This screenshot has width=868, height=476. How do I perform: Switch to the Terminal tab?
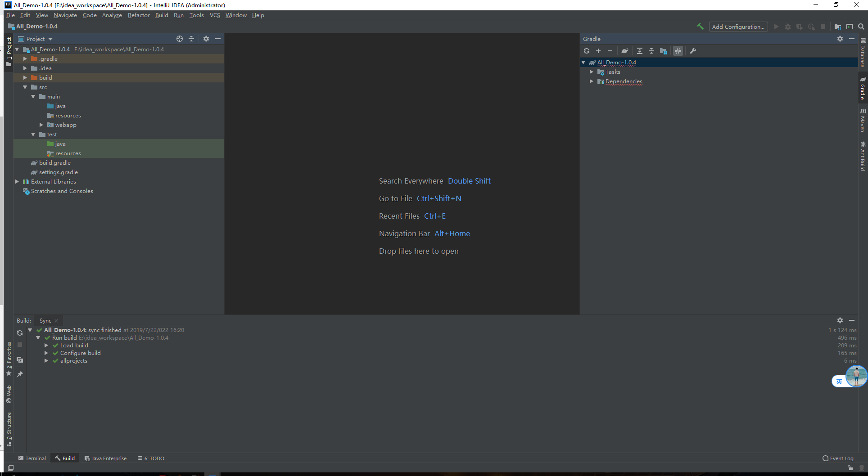coord(32,458)
